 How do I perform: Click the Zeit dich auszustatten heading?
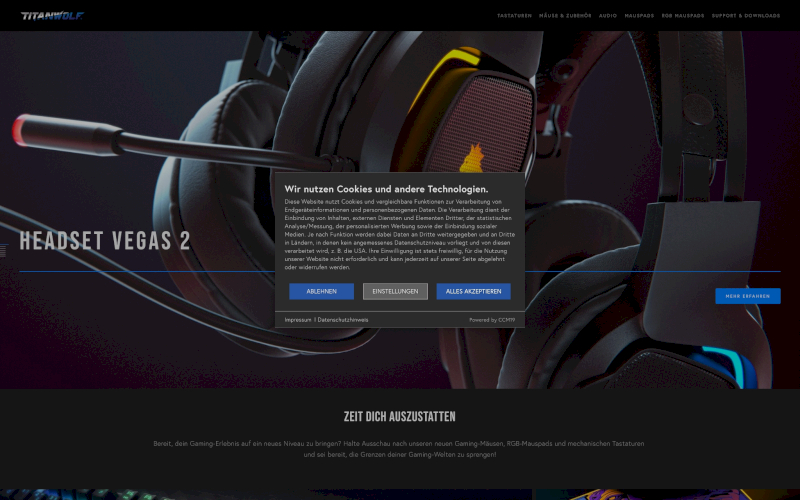(x=399, y=417)
